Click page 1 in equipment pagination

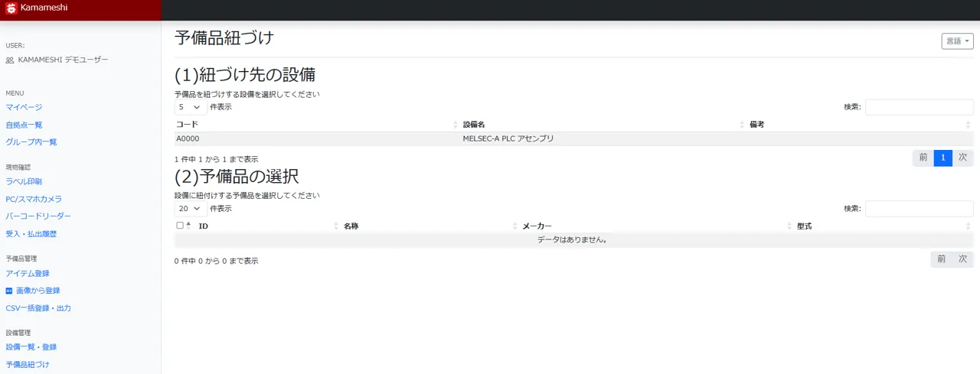[943, 158]
